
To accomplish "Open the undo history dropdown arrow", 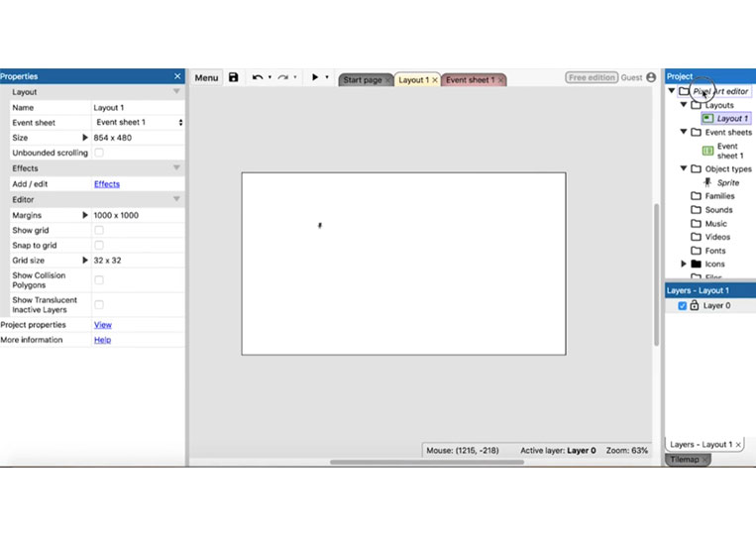I will click(270, 77).
